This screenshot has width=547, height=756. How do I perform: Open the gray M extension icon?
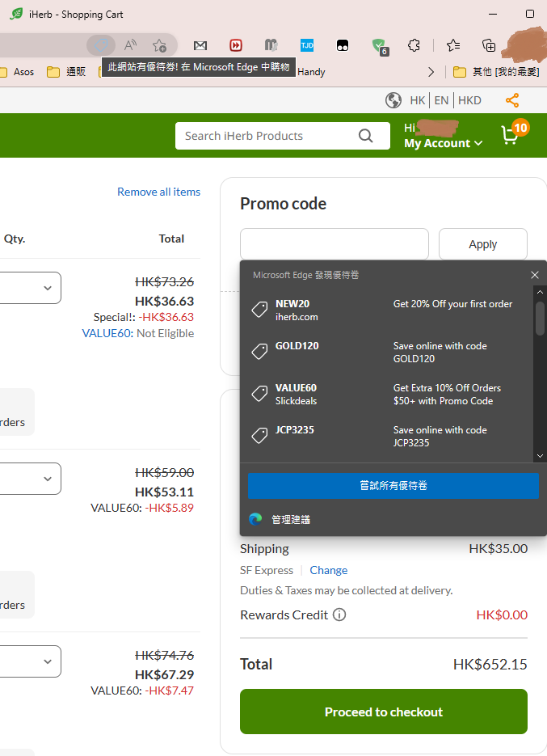271,45
